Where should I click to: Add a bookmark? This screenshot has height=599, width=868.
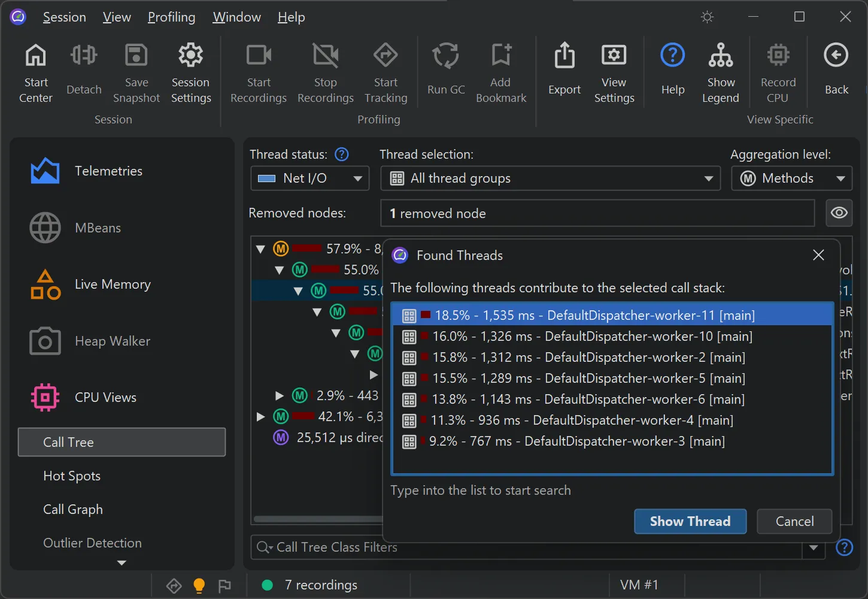[x=501, y=72]
